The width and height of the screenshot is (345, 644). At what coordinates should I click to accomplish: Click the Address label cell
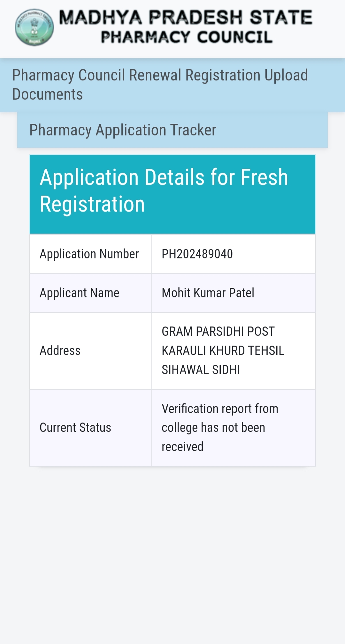point(90,351)
